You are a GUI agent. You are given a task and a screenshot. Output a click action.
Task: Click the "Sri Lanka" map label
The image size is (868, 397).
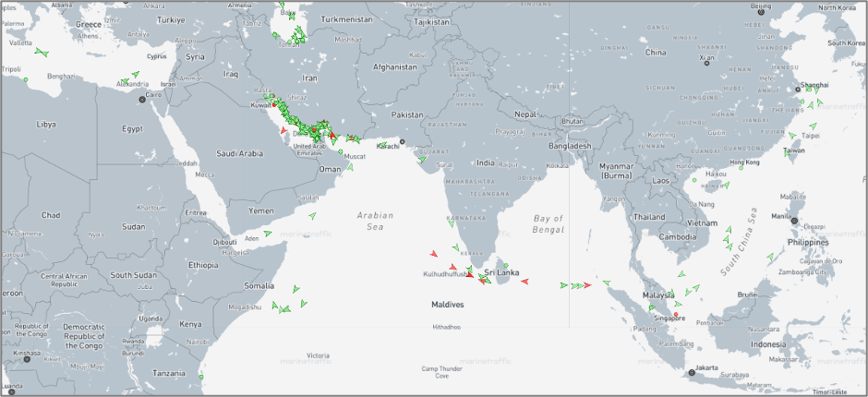pyautogui.click(x=500, y=272)
